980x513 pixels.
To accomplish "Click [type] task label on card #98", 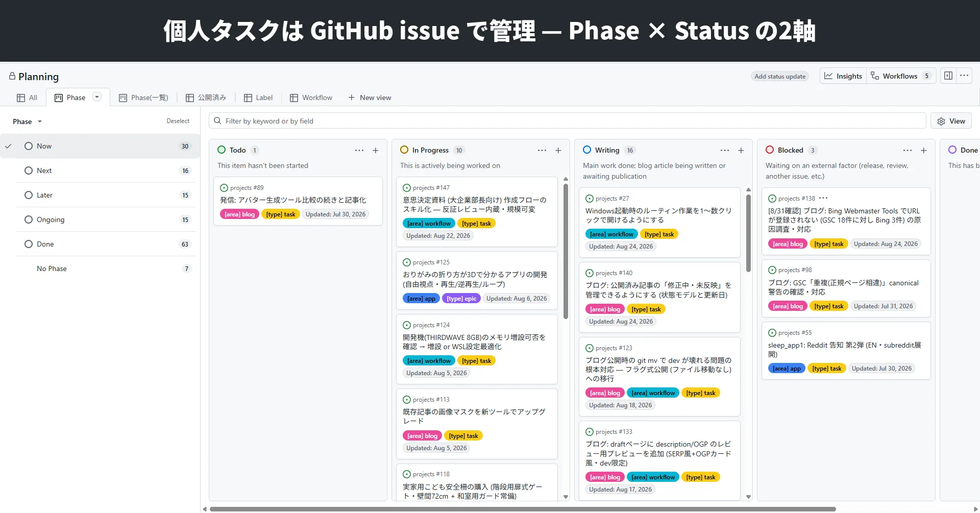I will [829, 306].
